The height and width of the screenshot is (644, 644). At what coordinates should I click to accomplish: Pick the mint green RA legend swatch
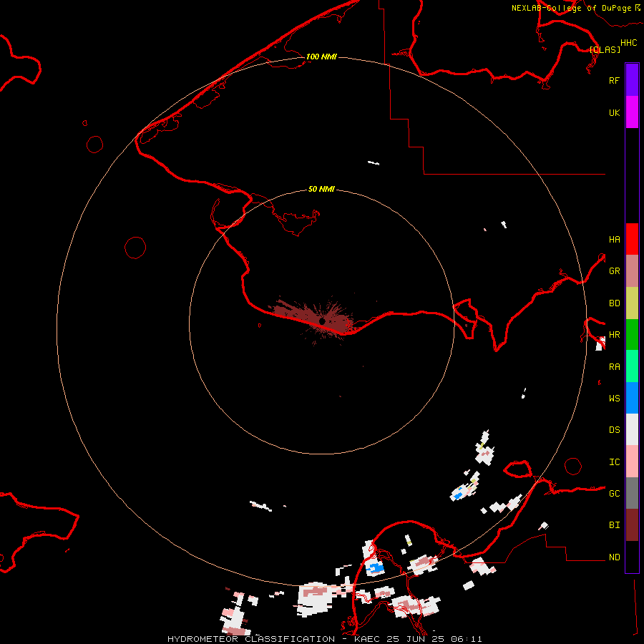(x=632, y=366)
